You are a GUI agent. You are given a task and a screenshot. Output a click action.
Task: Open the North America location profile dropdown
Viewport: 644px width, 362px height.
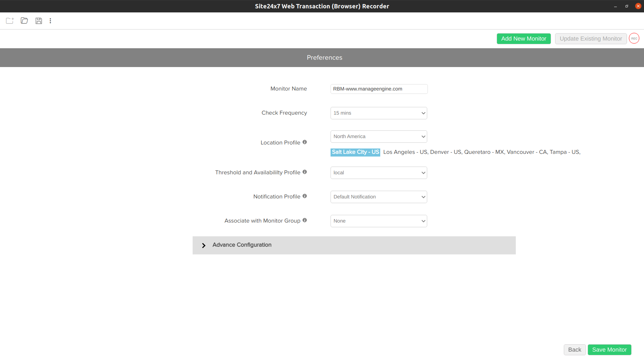379,136
